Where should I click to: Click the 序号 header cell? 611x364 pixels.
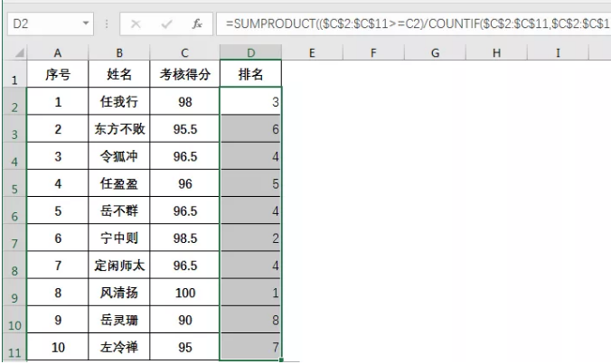click(58, 73)
